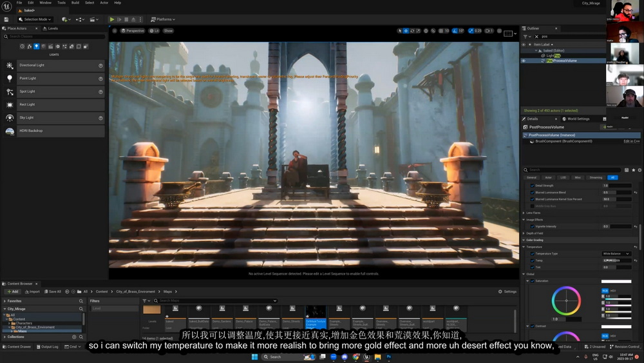Click the favorites star icon in Details

coord(633,170)
